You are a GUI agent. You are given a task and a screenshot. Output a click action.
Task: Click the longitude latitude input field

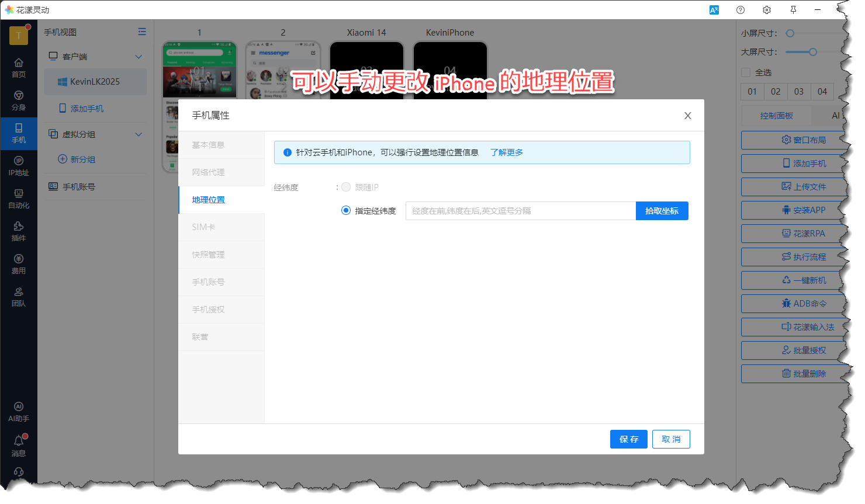coord(521,211)
